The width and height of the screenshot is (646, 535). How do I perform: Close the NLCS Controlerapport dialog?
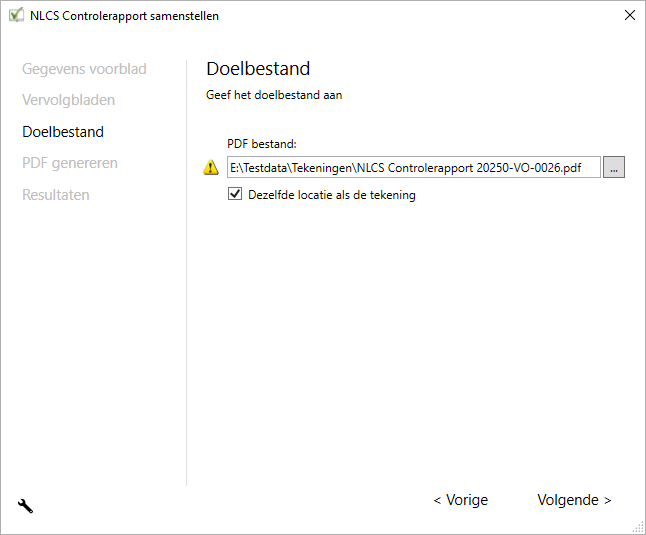(629, 16)
